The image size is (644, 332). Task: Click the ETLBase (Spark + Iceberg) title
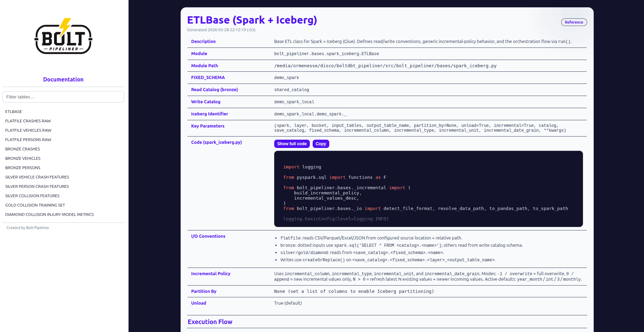(252, 20)
